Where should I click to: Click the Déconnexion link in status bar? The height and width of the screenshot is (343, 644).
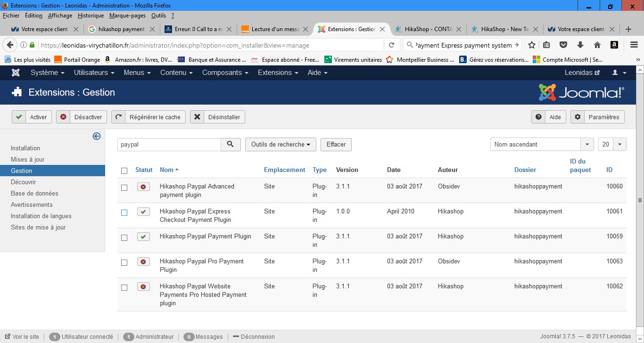pyautogui.click(x=254, y=337)
